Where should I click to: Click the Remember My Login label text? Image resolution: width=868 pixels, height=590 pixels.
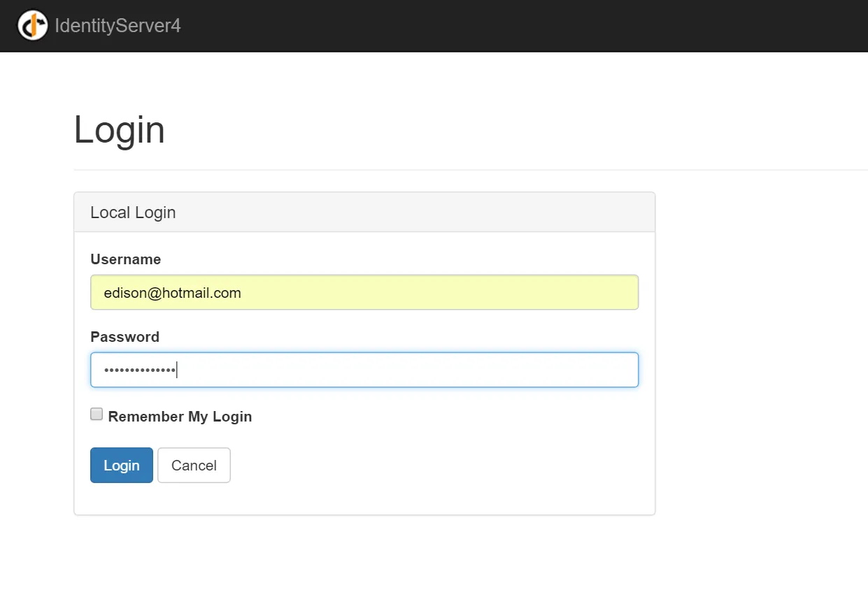pyautogui.click(x=180, y=417)
